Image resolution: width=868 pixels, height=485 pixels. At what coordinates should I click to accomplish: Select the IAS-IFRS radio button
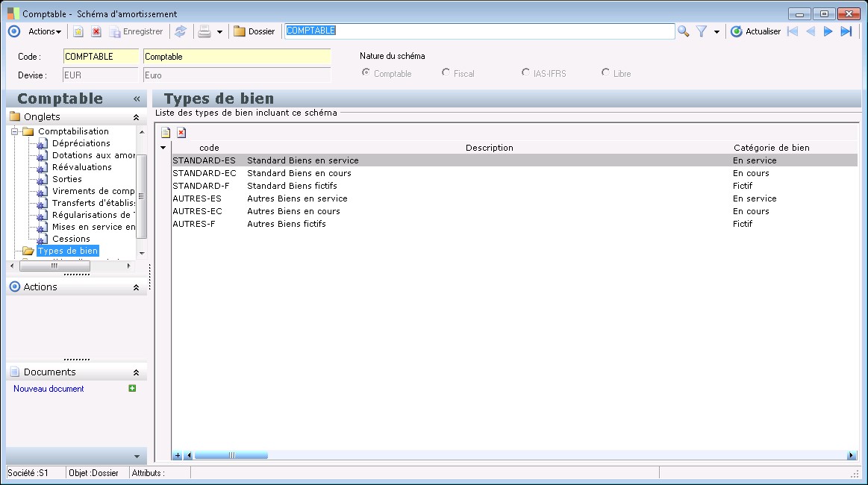525,72
